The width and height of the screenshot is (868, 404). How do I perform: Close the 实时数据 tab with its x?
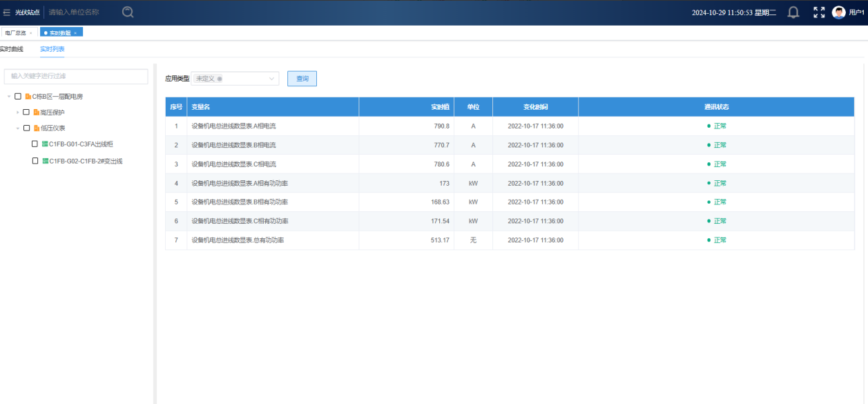(75, 32)
